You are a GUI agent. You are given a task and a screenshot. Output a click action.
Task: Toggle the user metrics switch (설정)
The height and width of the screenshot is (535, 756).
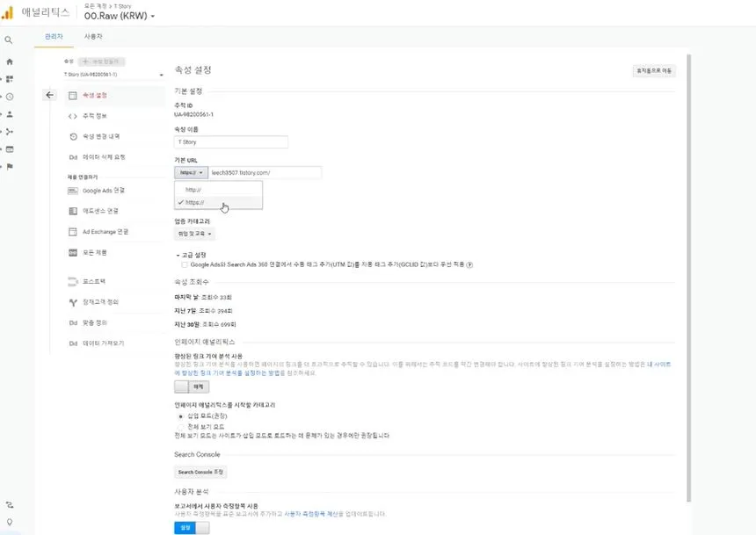click(192, 528)
